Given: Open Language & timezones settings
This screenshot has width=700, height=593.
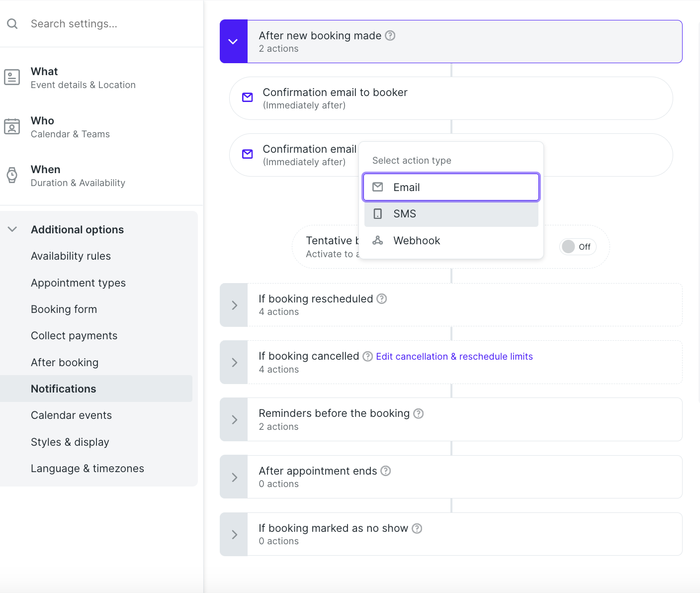Looking at the screenshot, I should tap(87, 469).
